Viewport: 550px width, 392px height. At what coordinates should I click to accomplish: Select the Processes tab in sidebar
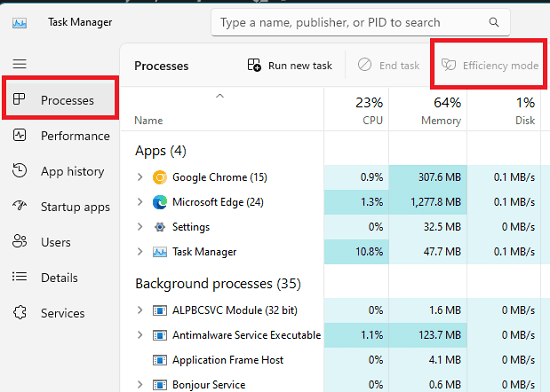point(60,100)
